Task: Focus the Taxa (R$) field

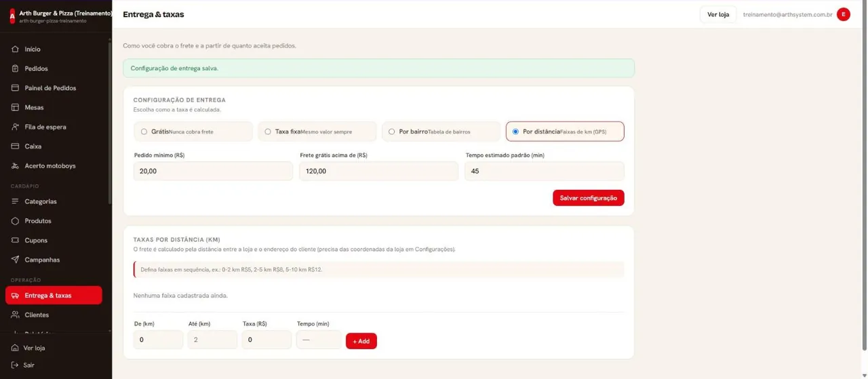Action: tap(267, 340)
